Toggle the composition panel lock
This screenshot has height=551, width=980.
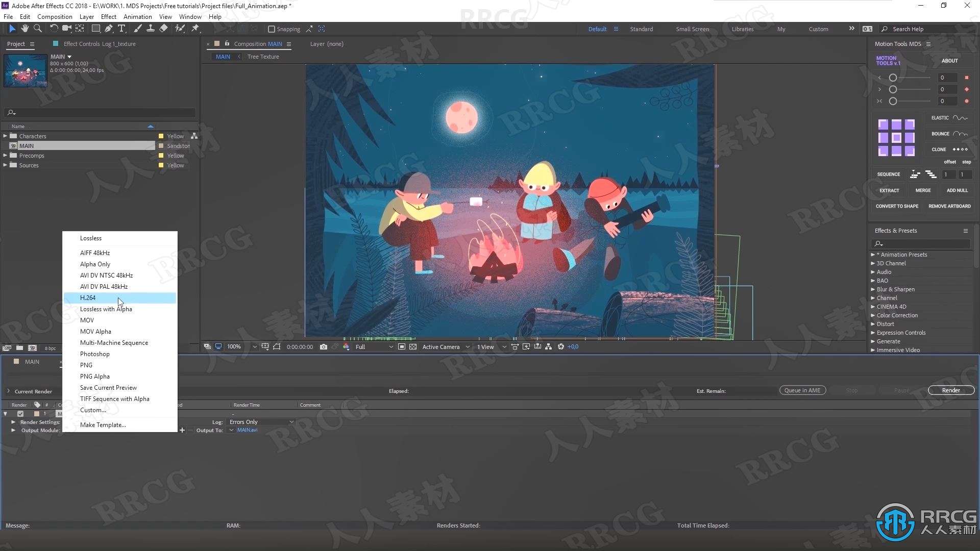pos(227,44)
